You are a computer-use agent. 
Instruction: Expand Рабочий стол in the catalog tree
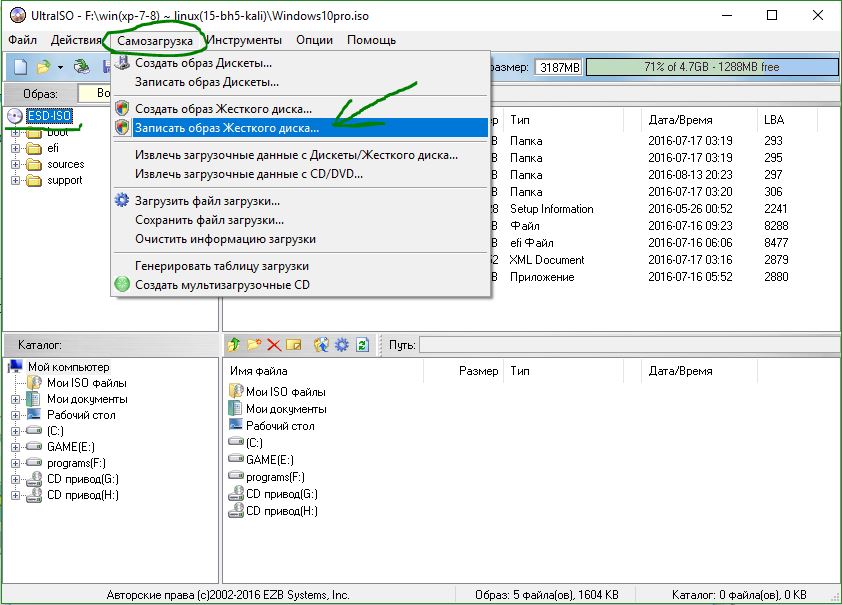(x=16, y=415)
